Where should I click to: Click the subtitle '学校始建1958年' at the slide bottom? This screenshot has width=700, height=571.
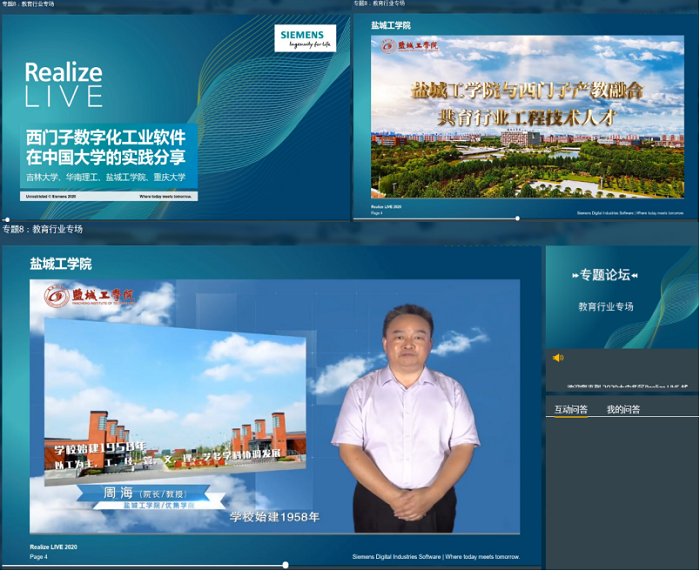(x=275, y=517)
